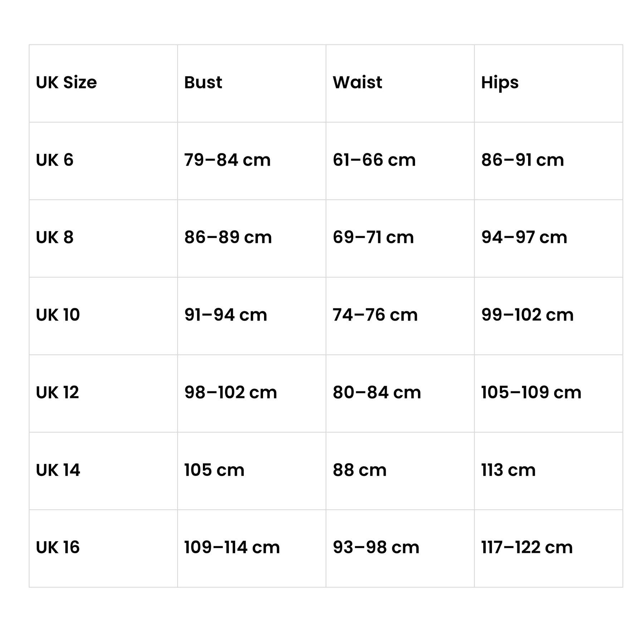Image resolution: width=644 pixels, height=644 pixels.
Task: Click the UK Size column header
Action: coord(66,83)
